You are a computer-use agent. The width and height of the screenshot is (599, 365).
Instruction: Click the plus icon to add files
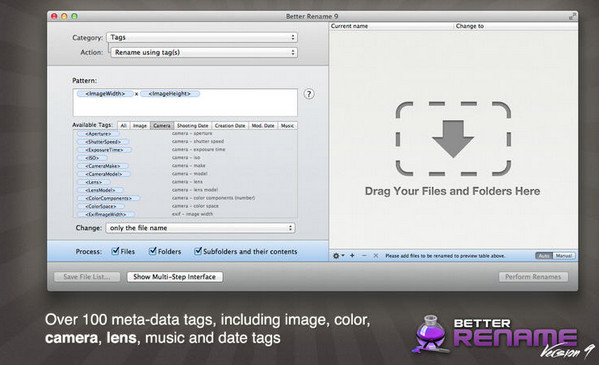tap(352, 255)
